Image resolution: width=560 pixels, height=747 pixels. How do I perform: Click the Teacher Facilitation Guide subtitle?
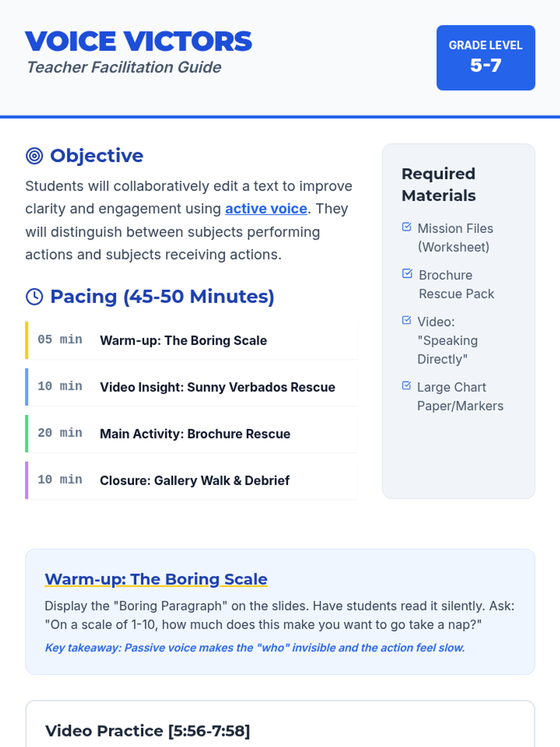(124, 67)
